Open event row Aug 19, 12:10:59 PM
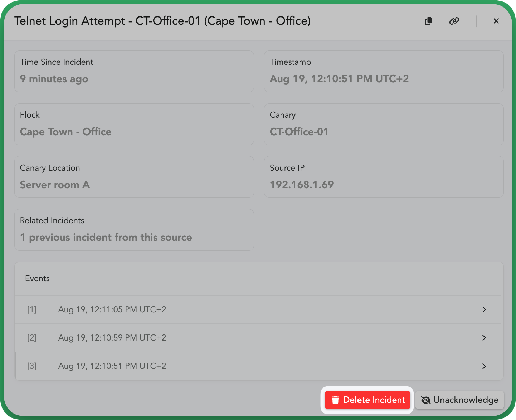516x420 pixels. [x=112, y=338]
